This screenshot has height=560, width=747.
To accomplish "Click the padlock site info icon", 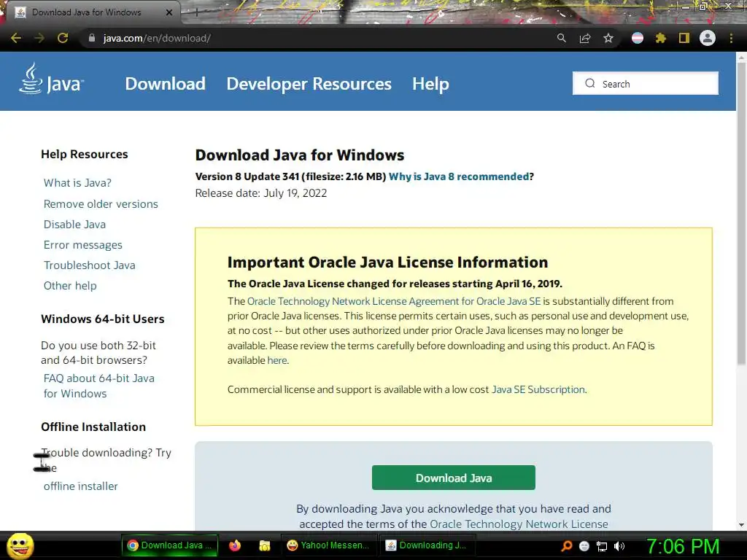I will coord(92,38).
